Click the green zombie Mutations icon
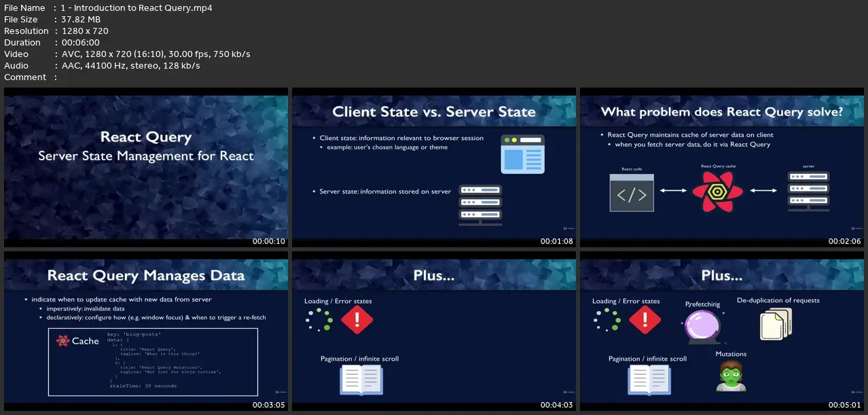868x415 pixels. (731, 376)
